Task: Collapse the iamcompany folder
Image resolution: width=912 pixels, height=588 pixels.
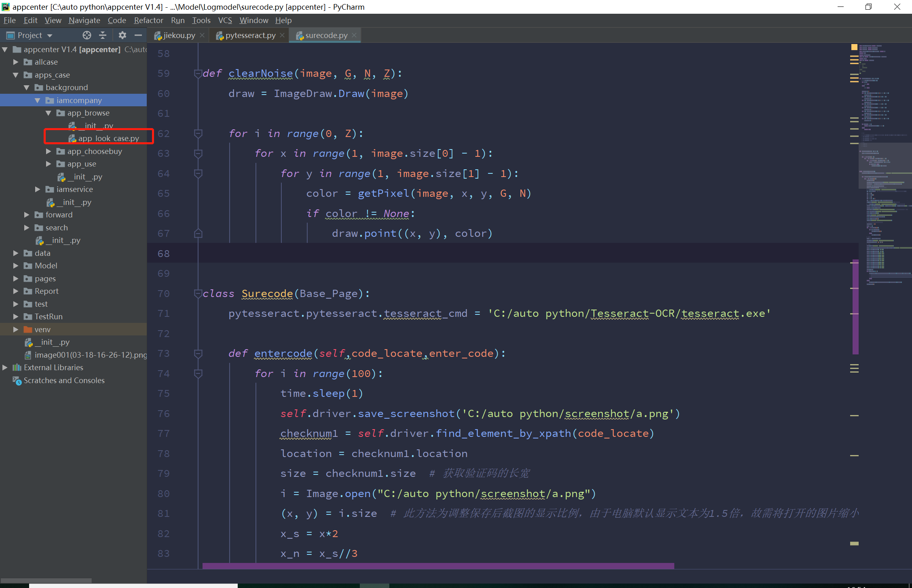Action: click(38, 100)
